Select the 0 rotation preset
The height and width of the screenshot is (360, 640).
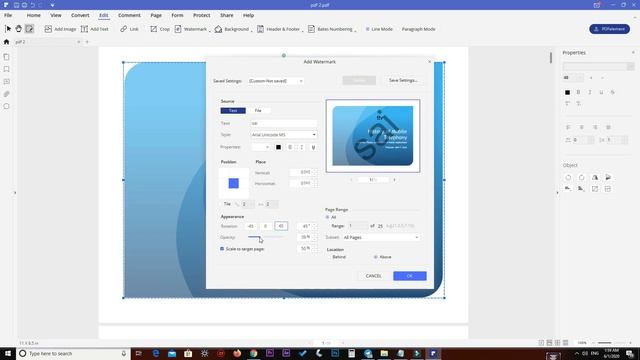(265, 226)
